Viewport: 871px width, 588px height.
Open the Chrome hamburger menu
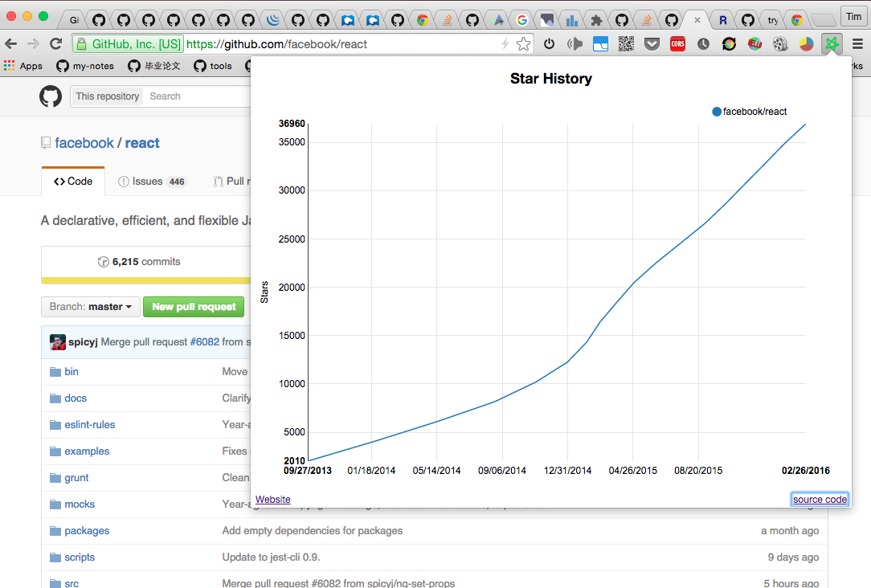coord(857,44)
